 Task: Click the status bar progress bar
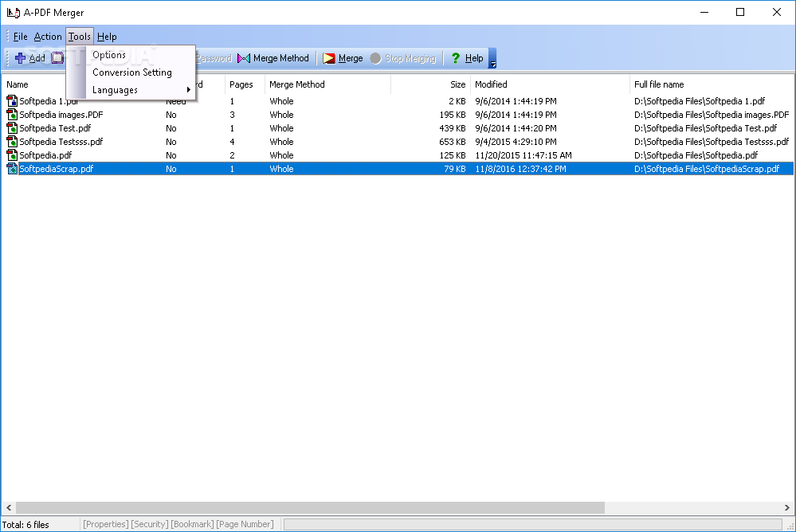click(532, 524)
